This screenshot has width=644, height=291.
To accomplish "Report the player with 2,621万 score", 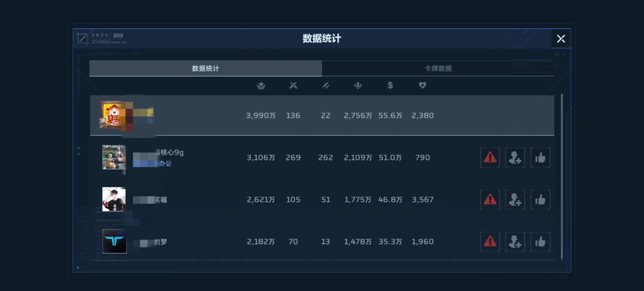I will click(490, 200).
